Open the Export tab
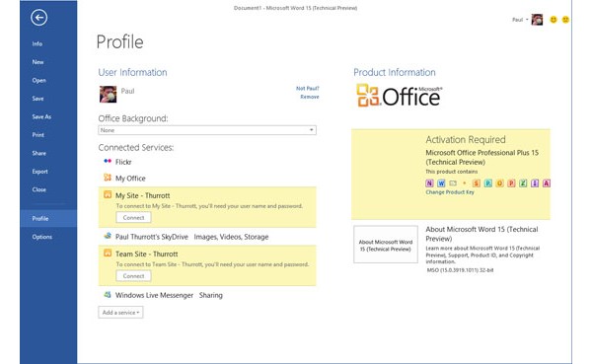Screen dimensions: 592x364 click(40, 172)
